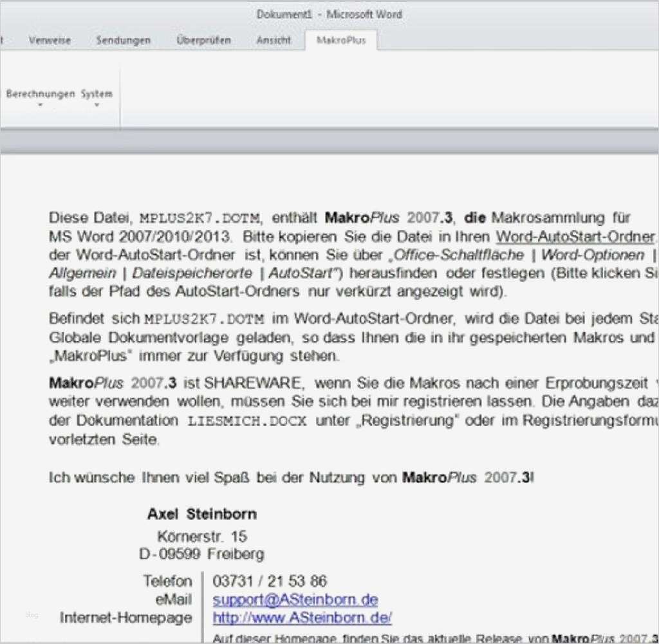659x644 pixels.
Task: Click the file name LIESMICH.DOCX
Action: 247,421
